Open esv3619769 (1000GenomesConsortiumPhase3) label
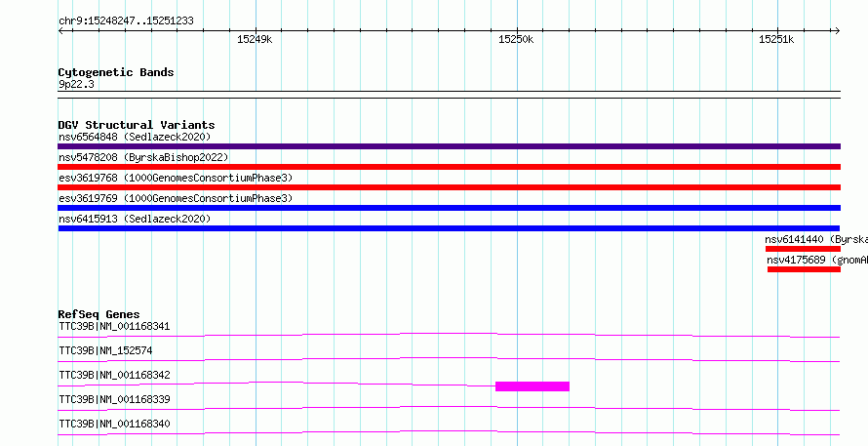868x446 pixels. tap(176, 198)
